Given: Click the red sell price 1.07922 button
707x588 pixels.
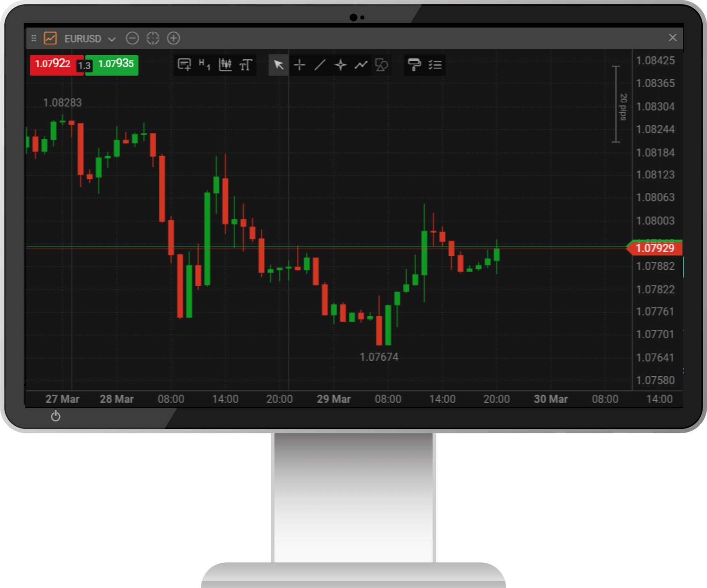Looking at the screenshot, I should [53, 64].
